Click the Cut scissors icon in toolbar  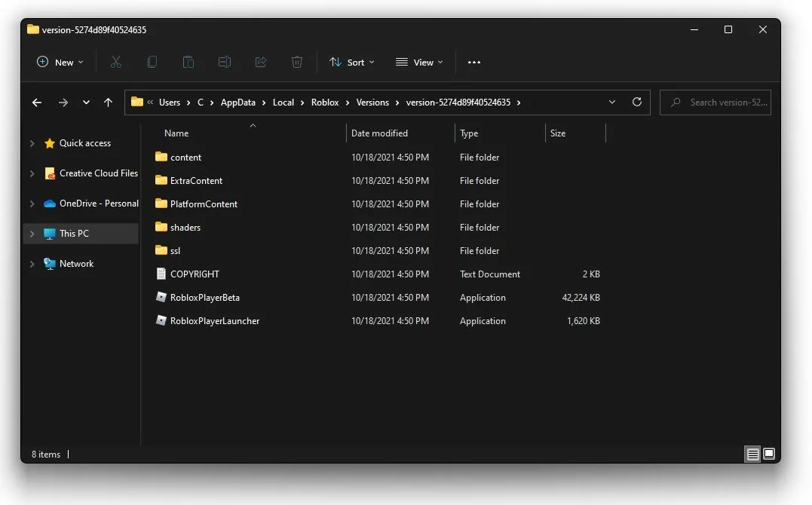point(116,62)
